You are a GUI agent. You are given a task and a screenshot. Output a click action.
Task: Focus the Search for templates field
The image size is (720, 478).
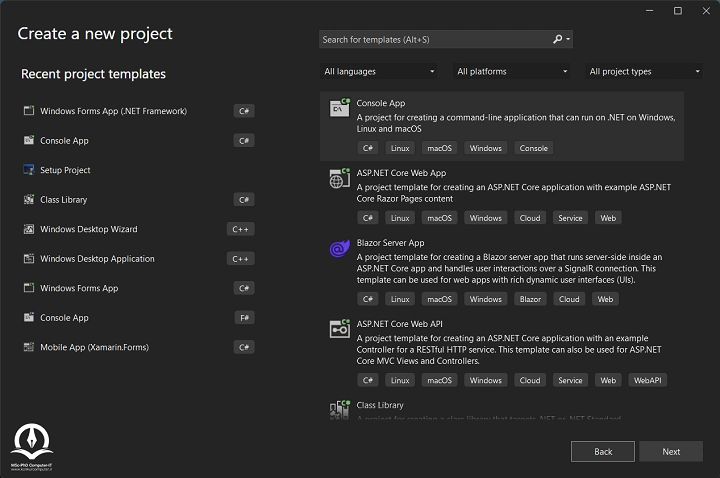(x=435, y=39)
